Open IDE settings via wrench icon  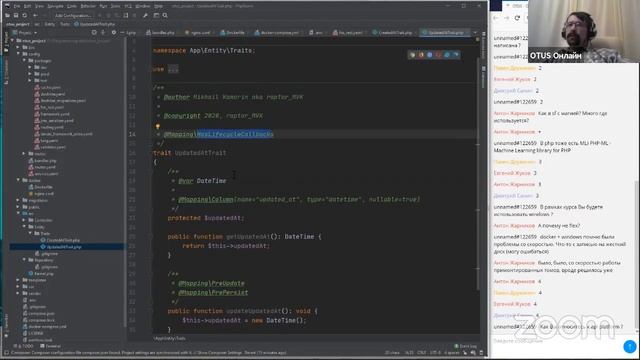click(x=145, y=16)
